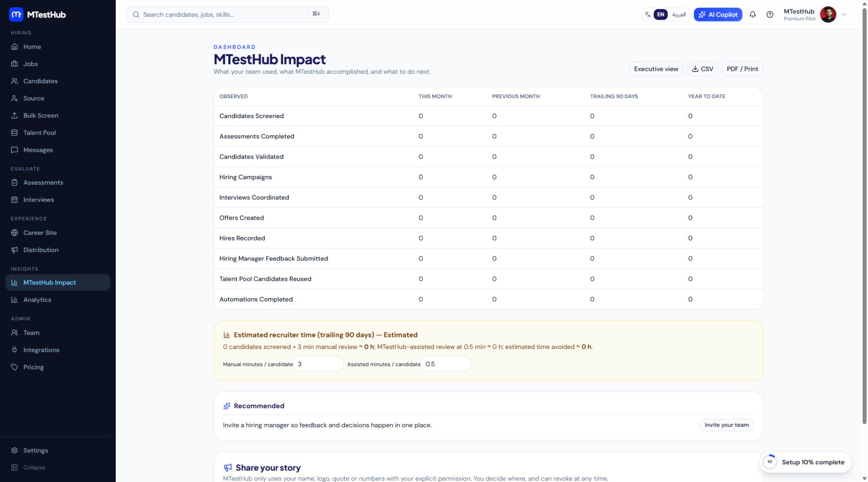
Task: Open Setup 10% complete progress widget
Action: 806,462
